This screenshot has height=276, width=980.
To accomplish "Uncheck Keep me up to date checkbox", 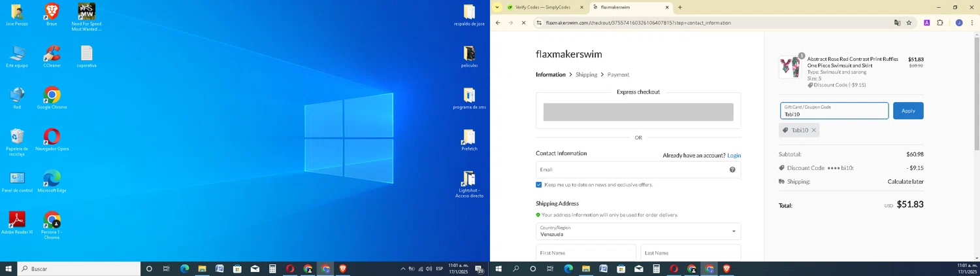I will (539, 185).
